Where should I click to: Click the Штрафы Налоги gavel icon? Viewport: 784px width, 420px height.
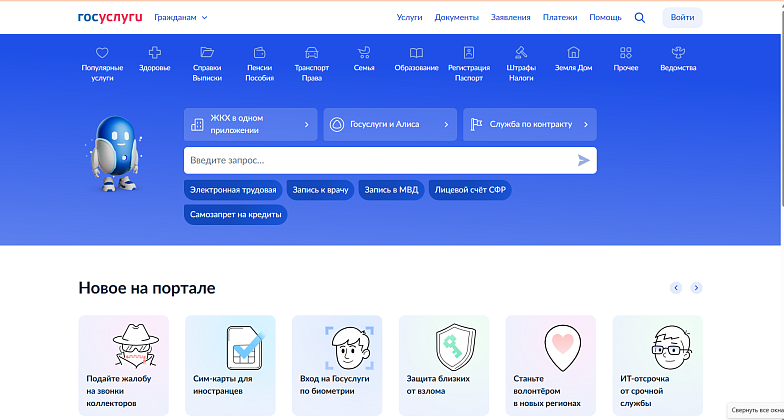pos(521,53)
